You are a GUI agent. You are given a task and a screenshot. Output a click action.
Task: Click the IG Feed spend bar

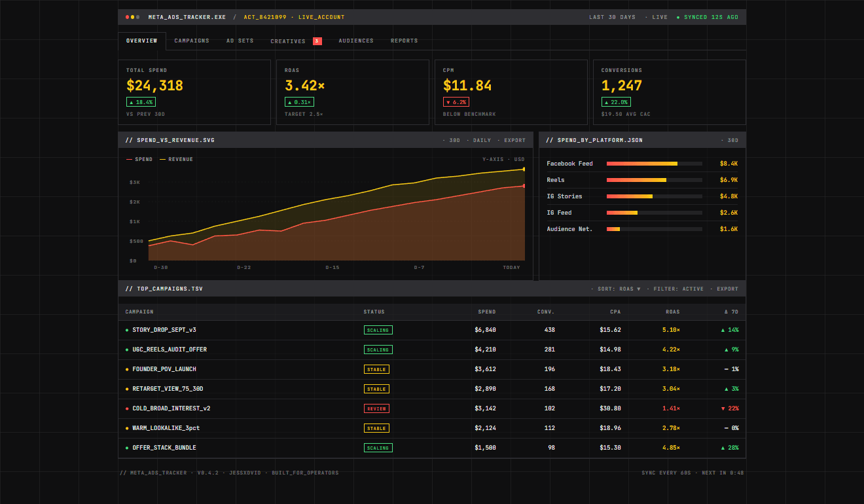pos(655,213)
